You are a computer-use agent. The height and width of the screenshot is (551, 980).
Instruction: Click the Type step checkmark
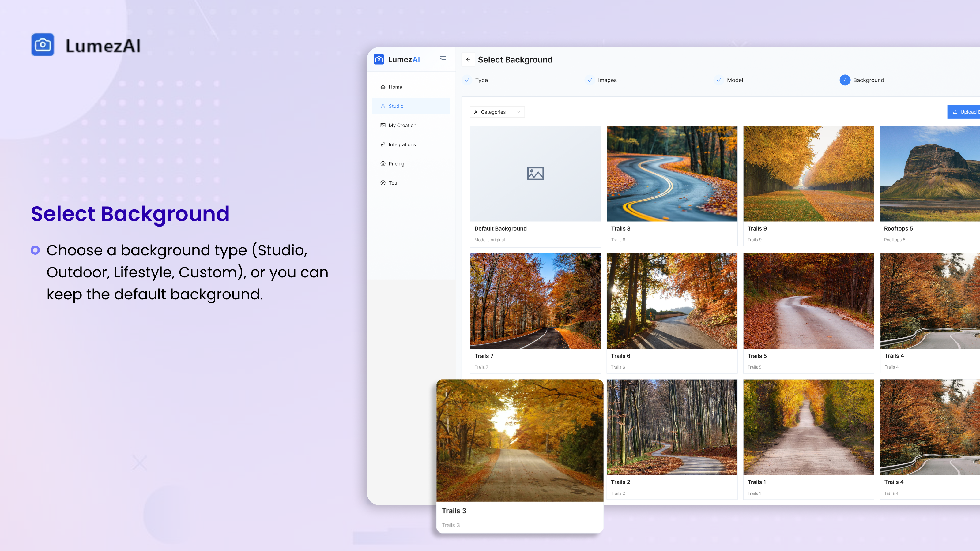tap(467, 80)
